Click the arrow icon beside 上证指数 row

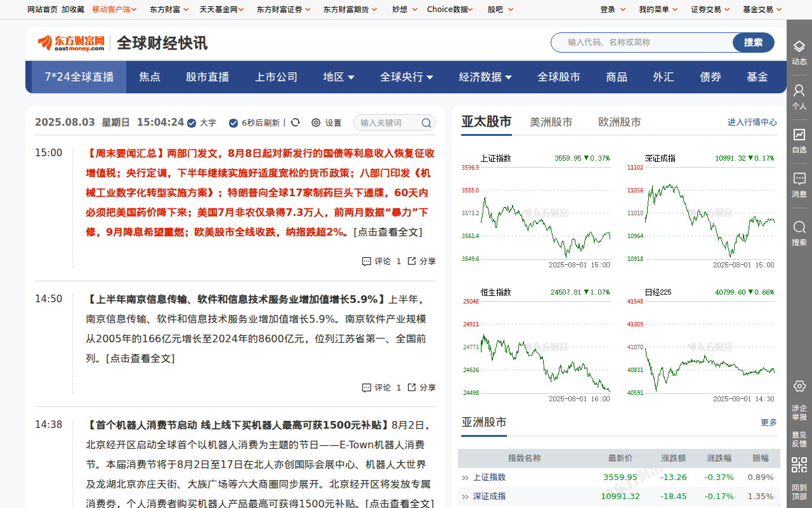(x=466, y=478)
